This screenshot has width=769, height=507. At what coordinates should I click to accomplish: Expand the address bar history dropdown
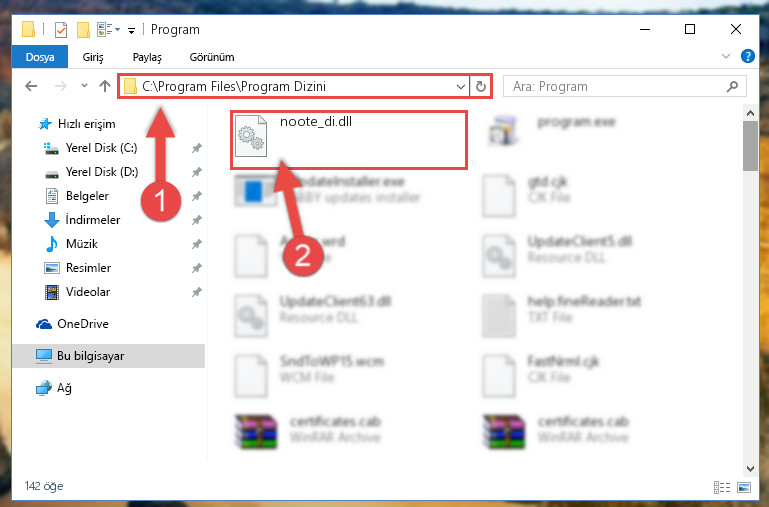[461, 87]
